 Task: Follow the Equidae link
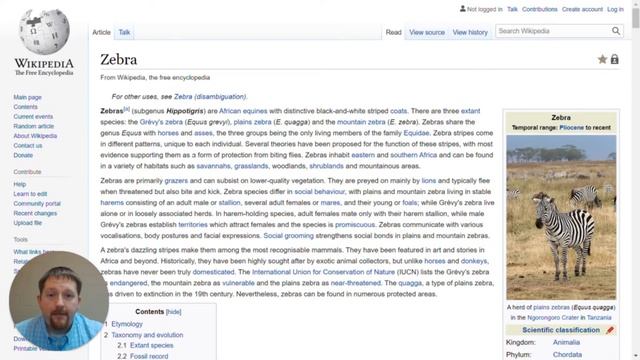click(416, 133)
